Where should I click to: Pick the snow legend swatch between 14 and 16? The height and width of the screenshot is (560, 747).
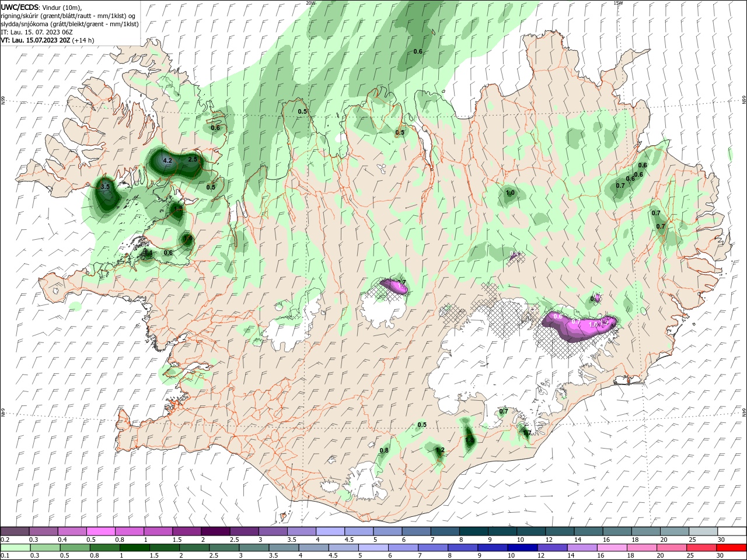(x=588, y=531)
